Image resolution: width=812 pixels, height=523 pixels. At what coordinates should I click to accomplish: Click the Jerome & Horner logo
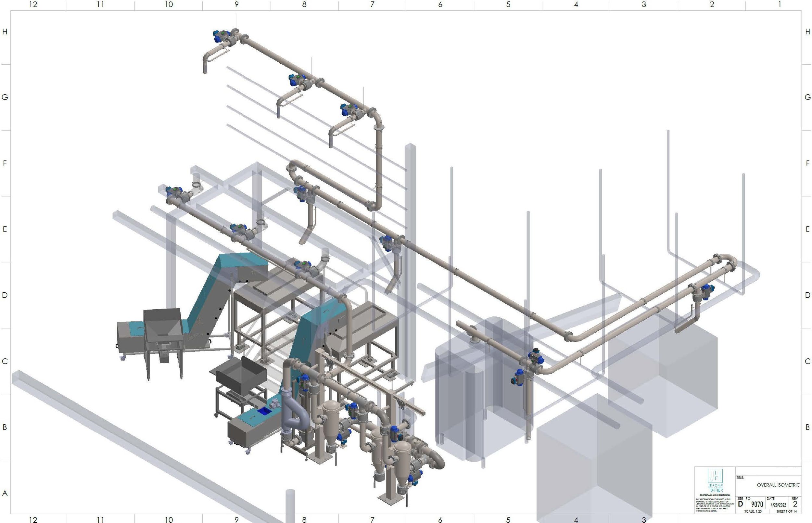[x=715, y=480]
